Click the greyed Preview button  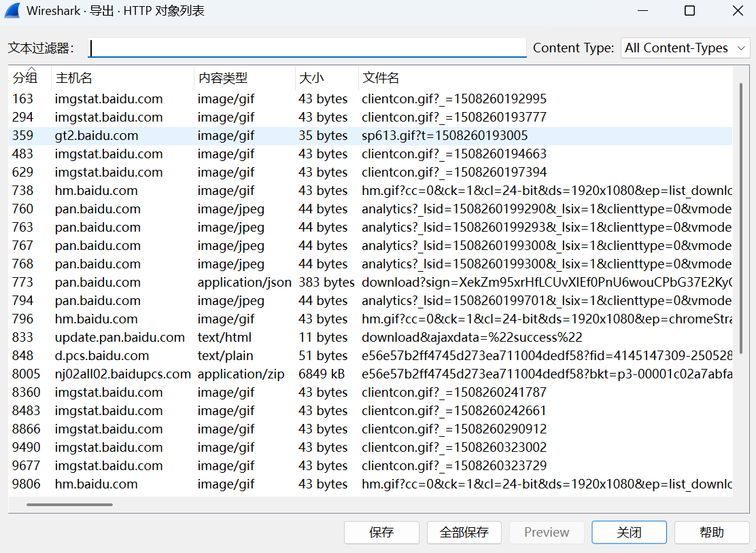[x=547, y=533]
